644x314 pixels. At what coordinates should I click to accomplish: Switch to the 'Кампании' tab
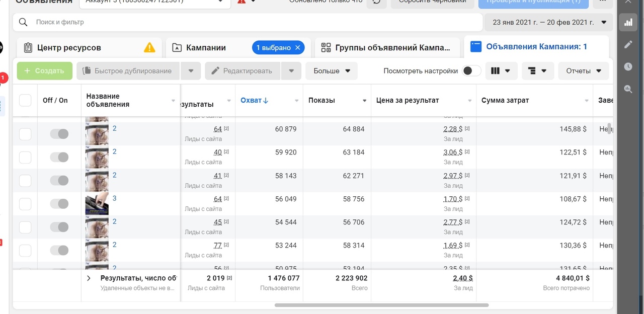click(238, 48)
